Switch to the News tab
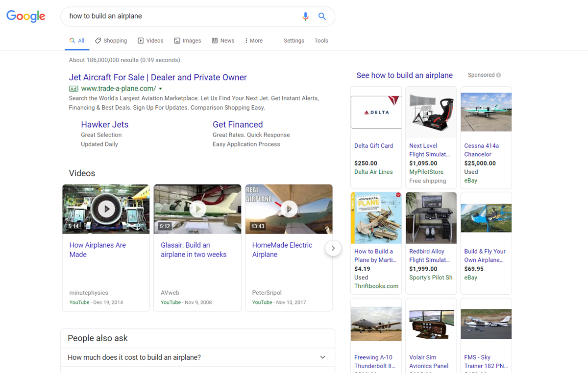The width and height of the screenshot is (588, 373). coord(223,41)
